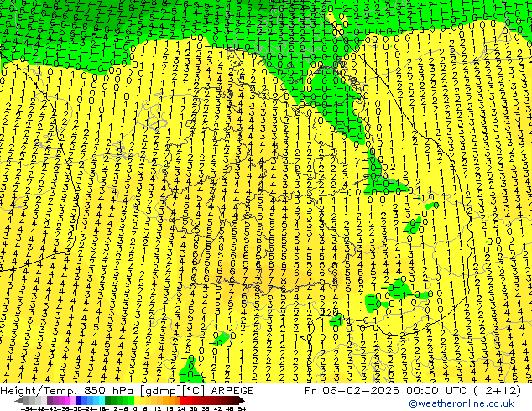Pick the bright red swatch at the 24 mark
This screenshot has height=411, width=532.
pyautogui.click(x=183, y=400)
